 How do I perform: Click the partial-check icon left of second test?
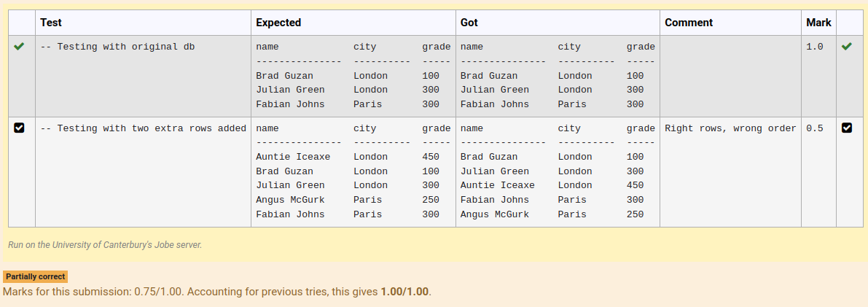tap(20, 128)
